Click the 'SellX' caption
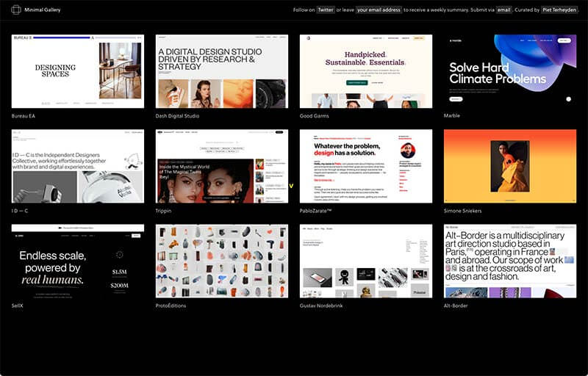The image size is (588, 376). coord(17,305)
